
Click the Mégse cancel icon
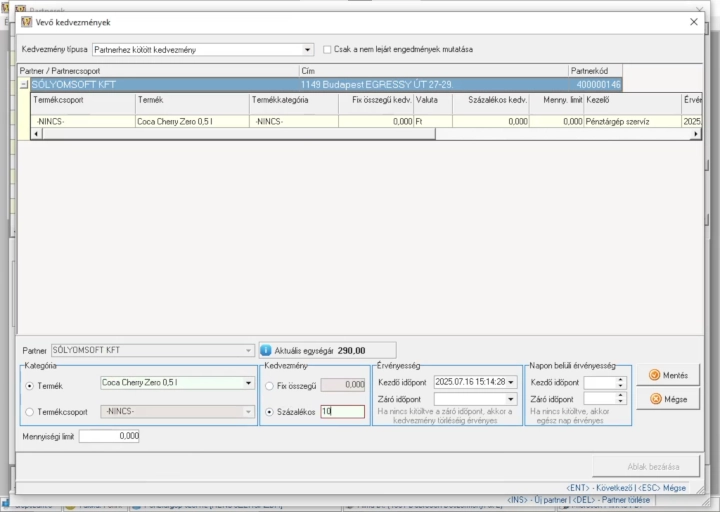[656, 399]
